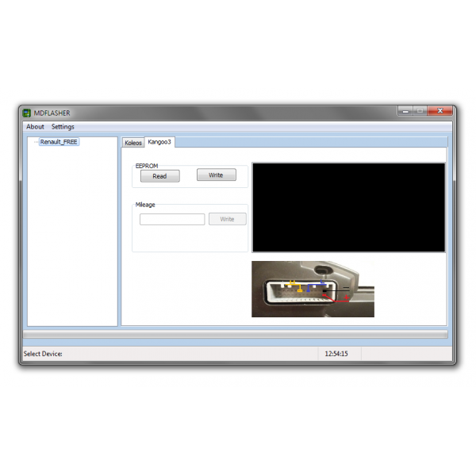
Task: Select the Kangoo3 tab
Action: (x=159, y=142)
